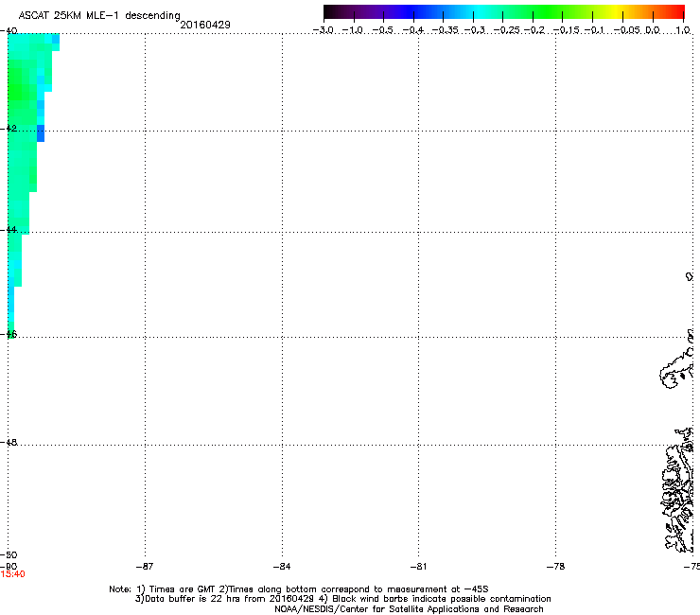Click the NOAA/NESDIS credit line

(x=409, y=609)
